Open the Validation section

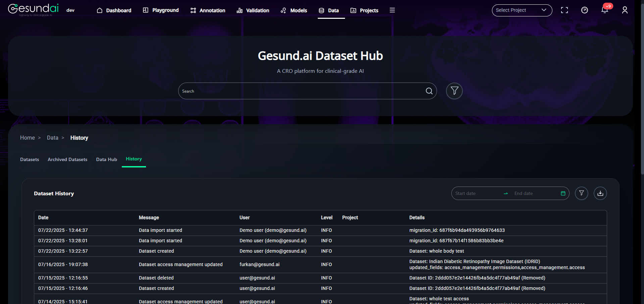(x=253, y=10)
